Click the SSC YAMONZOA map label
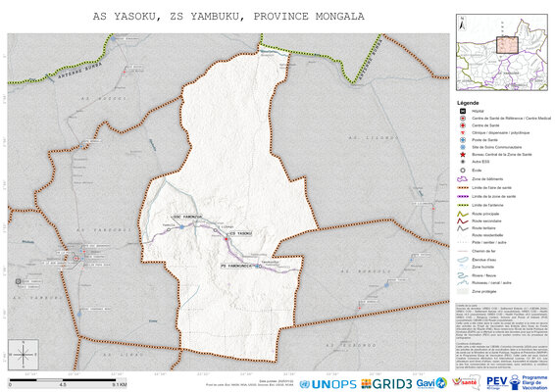This screenshot has height=392, width=555. coord(186,217)
